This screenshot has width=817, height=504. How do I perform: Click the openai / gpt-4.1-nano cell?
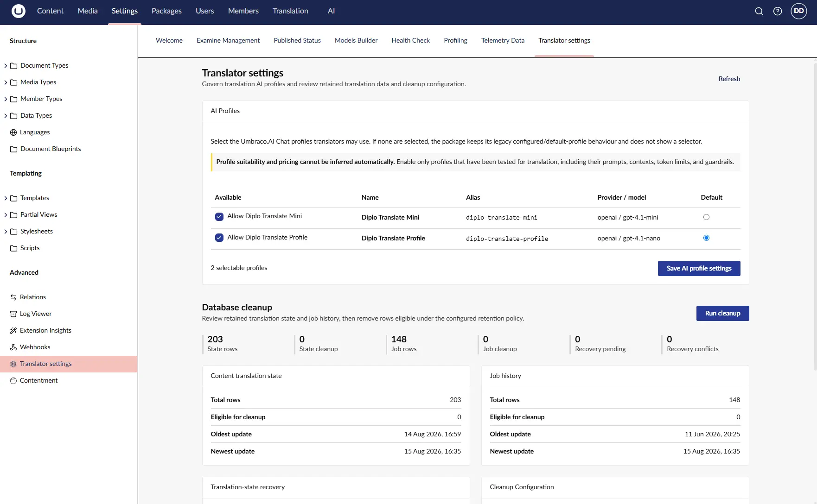coord(629,239)
